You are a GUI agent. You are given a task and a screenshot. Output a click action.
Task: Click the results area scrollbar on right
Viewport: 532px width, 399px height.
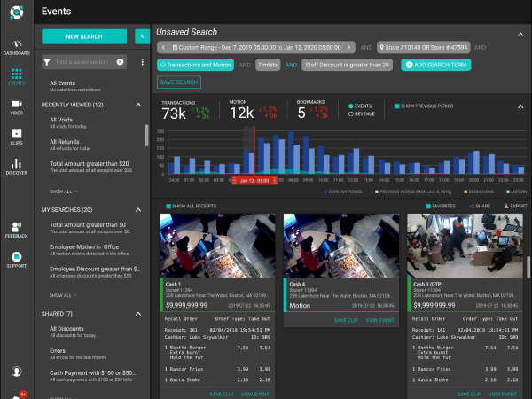528,267
